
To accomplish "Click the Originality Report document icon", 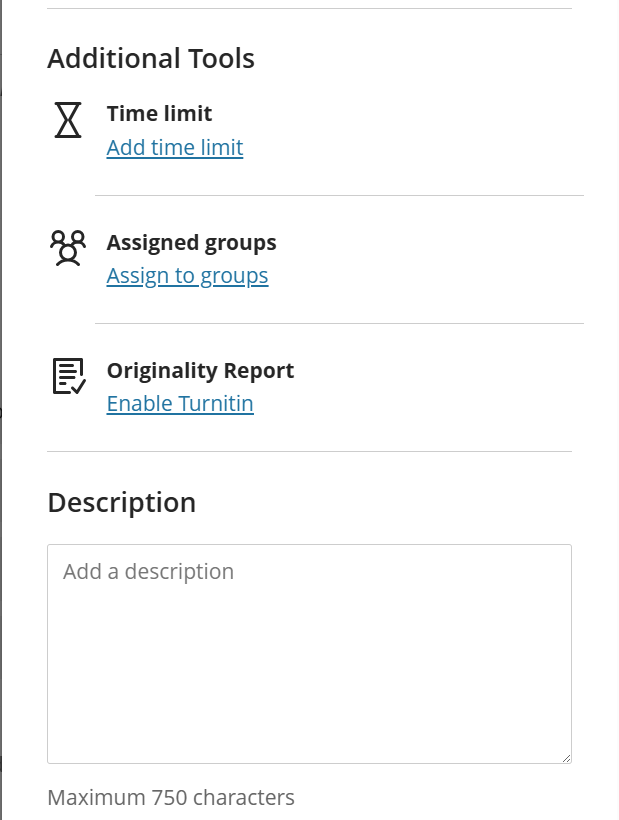I will click(68, 376).
